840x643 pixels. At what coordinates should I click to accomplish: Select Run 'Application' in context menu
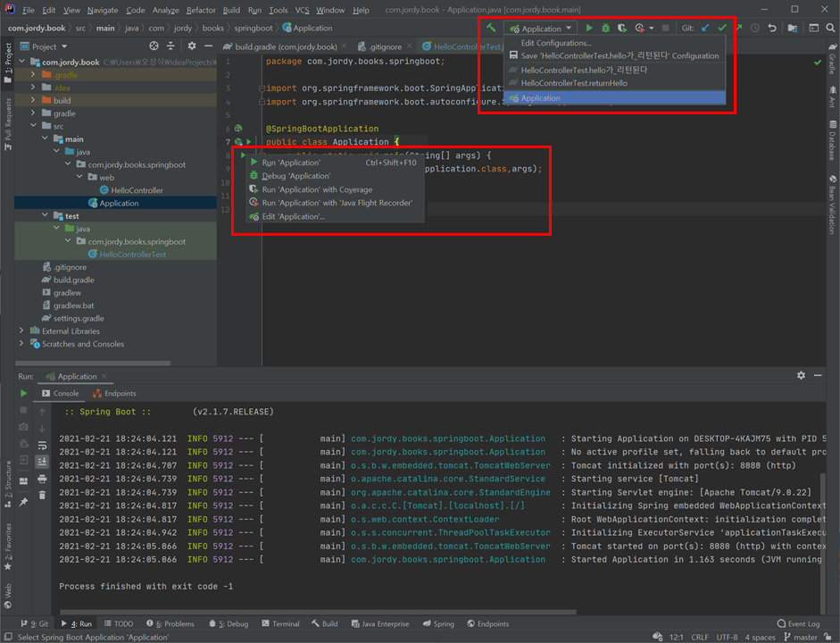coord(335,163)
